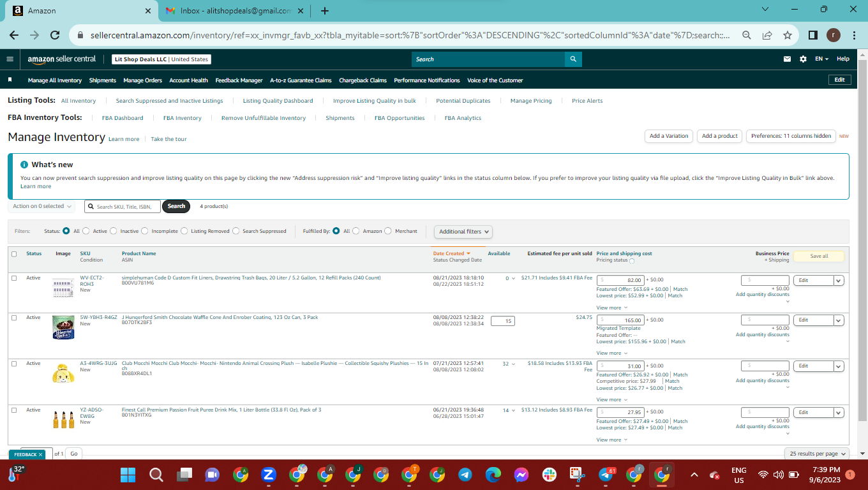Open the Account Health menu item

[189, 80]
